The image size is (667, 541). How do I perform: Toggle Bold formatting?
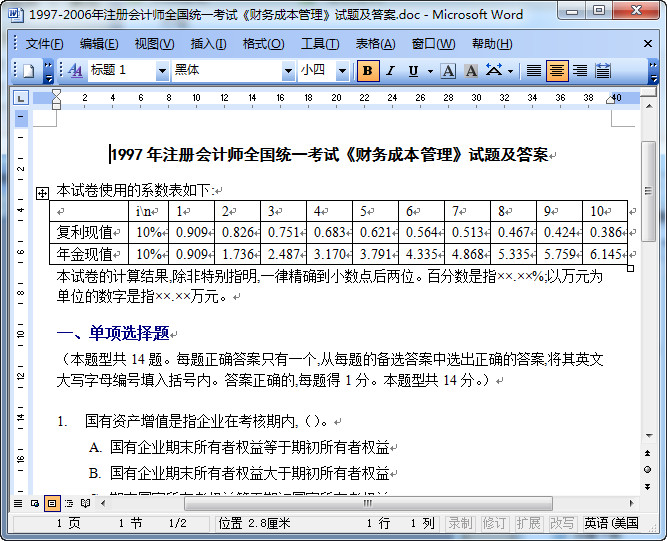pyautogui.click(x=368, y=71)
